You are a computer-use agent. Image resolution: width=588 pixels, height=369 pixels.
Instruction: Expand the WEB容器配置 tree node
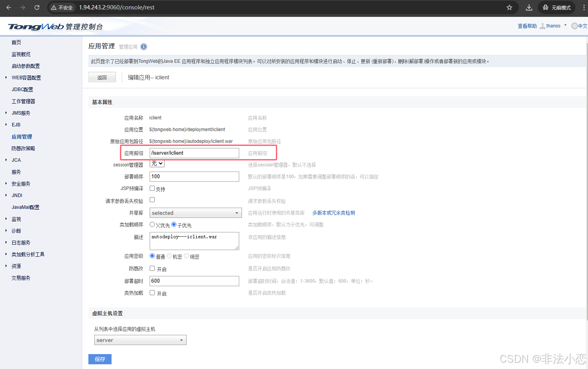pyautogui.click(x=6, y=78)
